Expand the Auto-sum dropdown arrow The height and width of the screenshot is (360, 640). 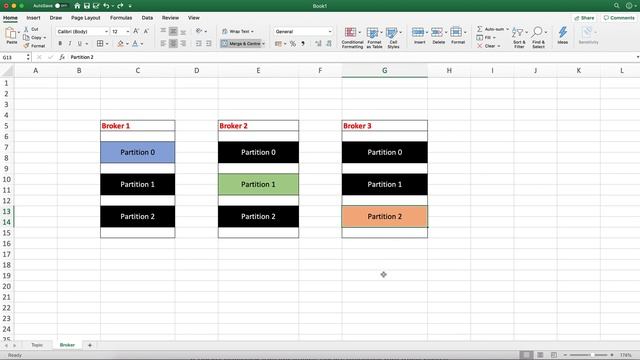click(507, 29)
